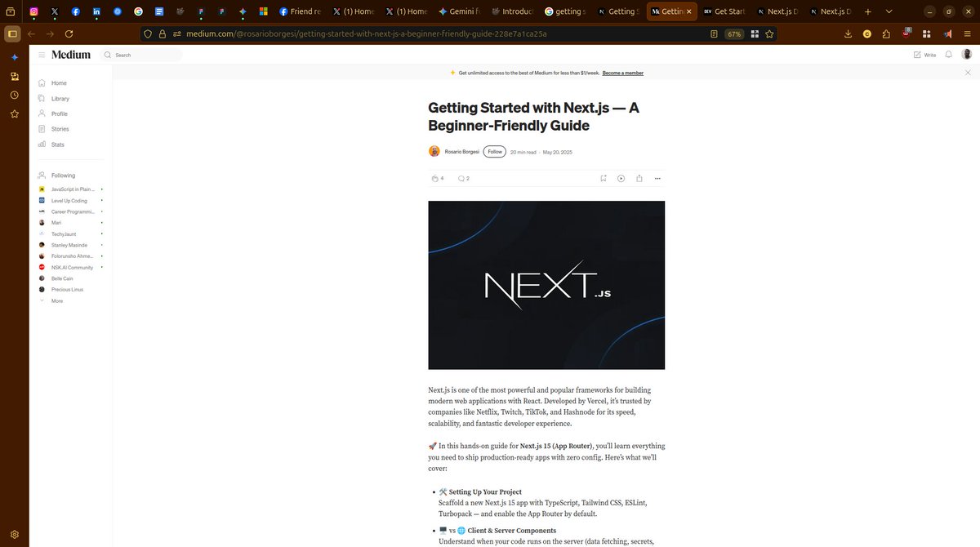Open the article three-dots more menu

(x=657, y=178)
